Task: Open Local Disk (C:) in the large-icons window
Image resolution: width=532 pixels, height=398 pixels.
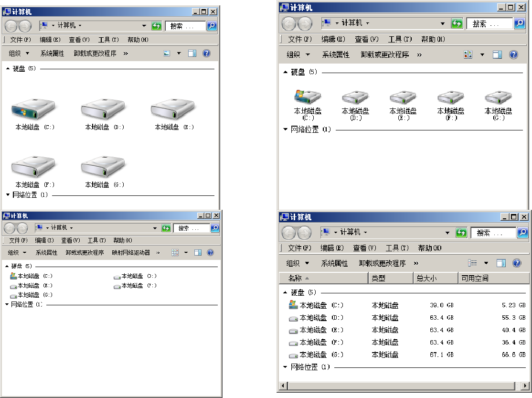Action: point(32,110)
